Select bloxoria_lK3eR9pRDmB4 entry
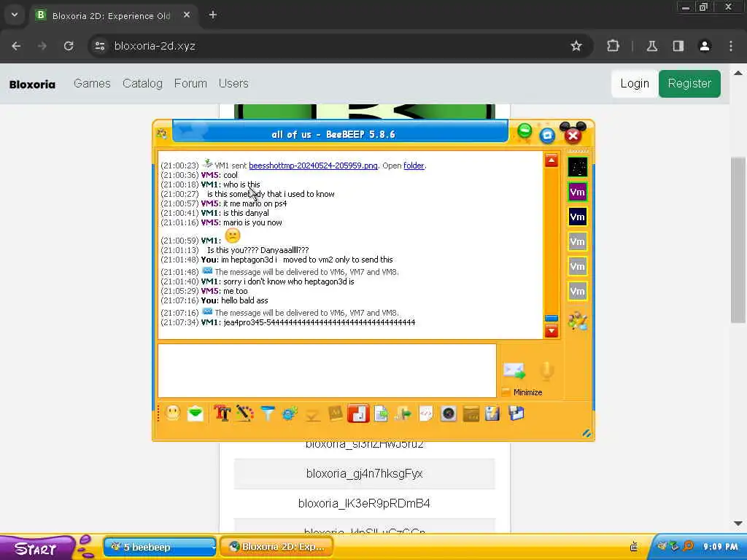 [x=365, y=503]
